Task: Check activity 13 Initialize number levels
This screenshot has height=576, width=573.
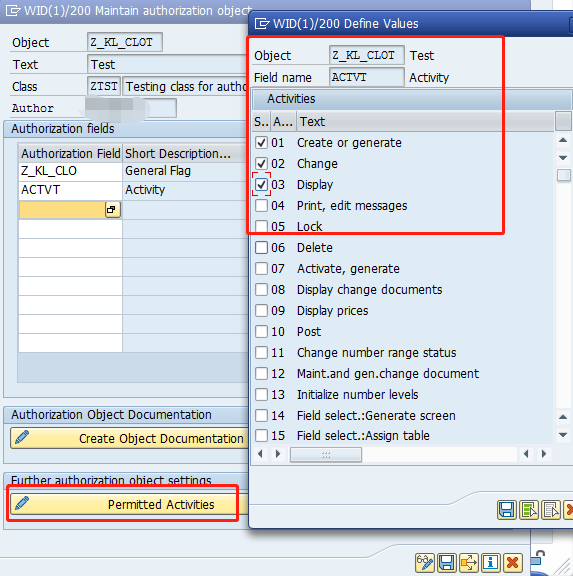Action: pyautogui.click(x=262, y=395)
